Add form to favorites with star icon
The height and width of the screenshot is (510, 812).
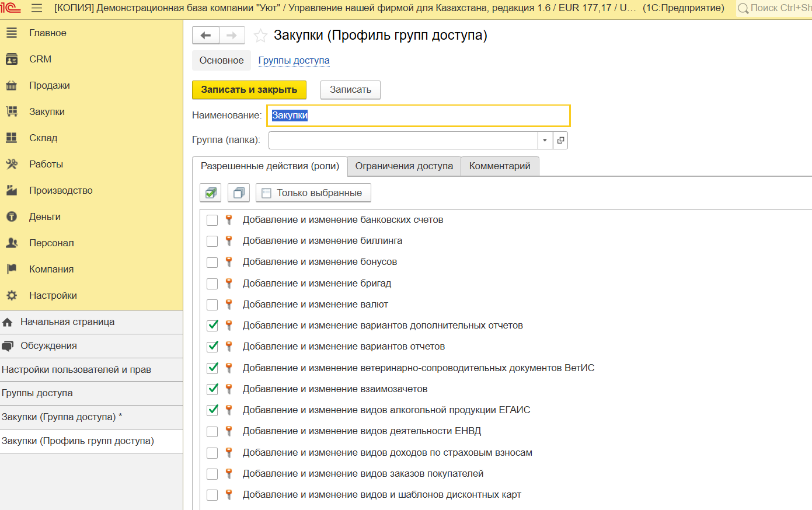(260, 36)
